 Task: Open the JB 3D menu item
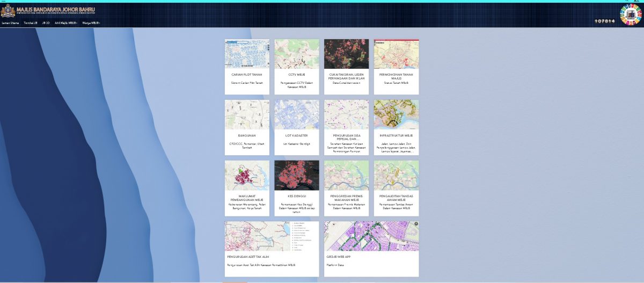pyautogui.click(x=46, y=23)
